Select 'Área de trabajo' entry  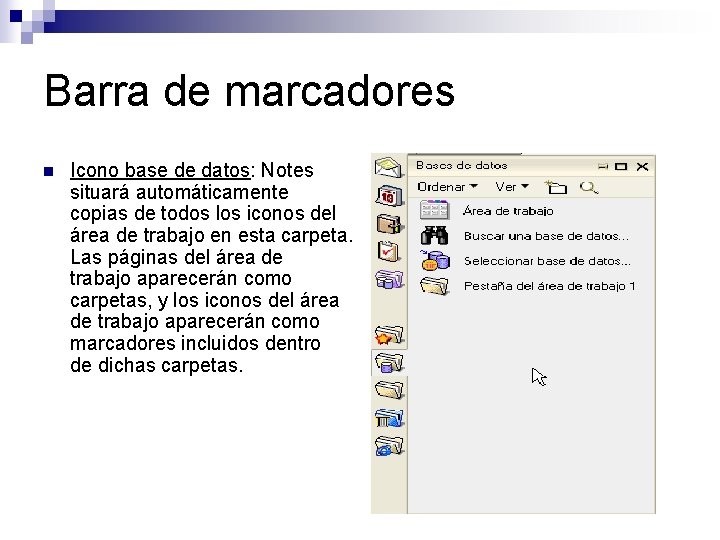click(508, 211)
